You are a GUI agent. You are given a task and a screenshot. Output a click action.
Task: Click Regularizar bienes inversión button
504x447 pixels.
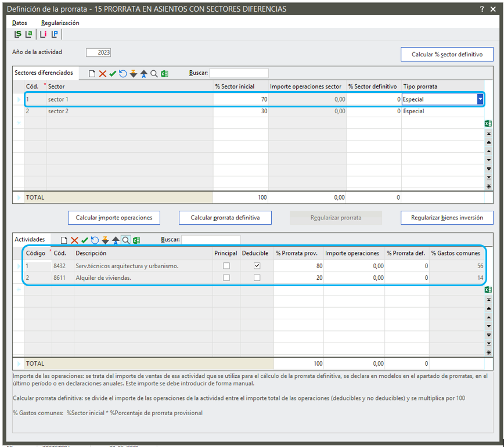coord(447,218)
